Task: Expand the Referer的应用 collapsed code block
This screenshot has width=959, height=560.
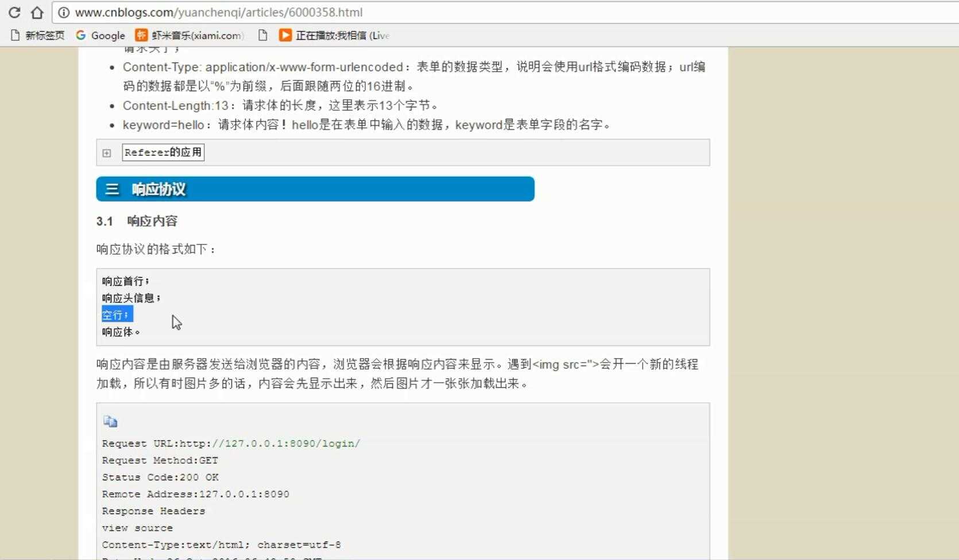Action: click(x=107, y=153)
